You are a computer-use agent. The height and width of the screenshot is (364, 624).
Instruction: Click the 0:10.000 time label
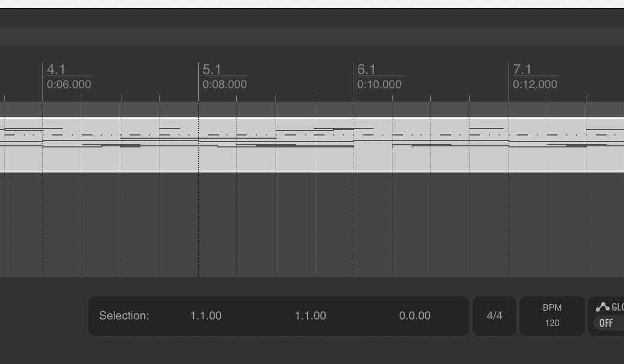pos(380,84)
